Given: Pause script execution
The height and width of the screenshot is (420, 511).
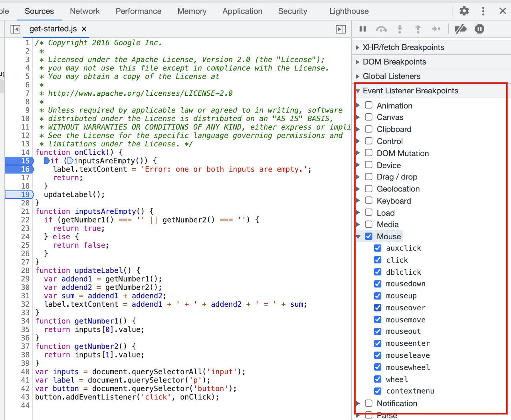Looking at the screenshot, I should tap(362, 29).
